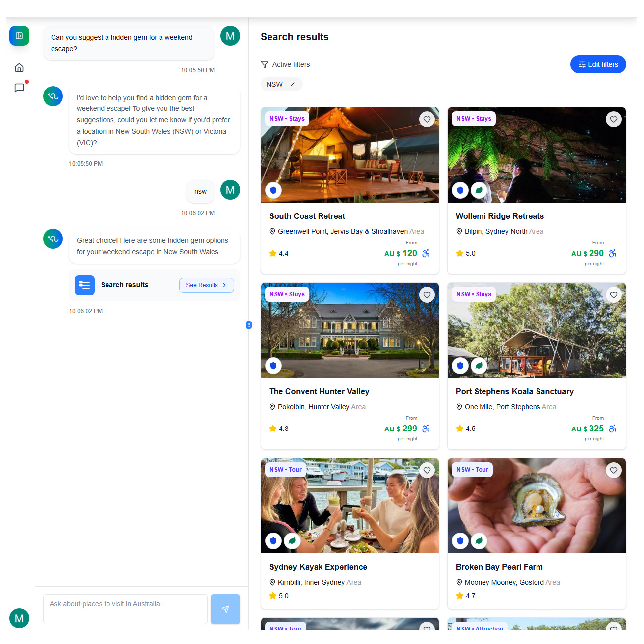The height and width of the screenshot is (644, 644).
Task: Click NSW • Stays tag on South Coast Retreat
Action: (x=287, y=119)
